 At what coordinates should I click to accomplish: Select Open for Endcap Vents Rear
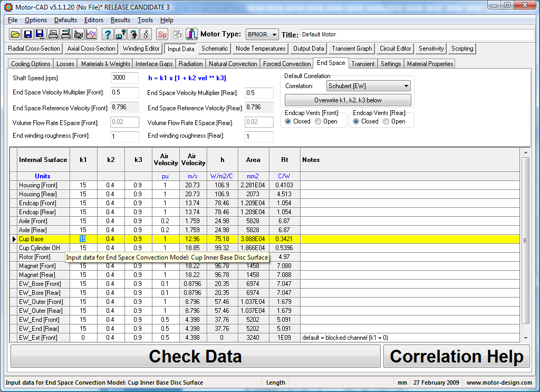(394, 121)
